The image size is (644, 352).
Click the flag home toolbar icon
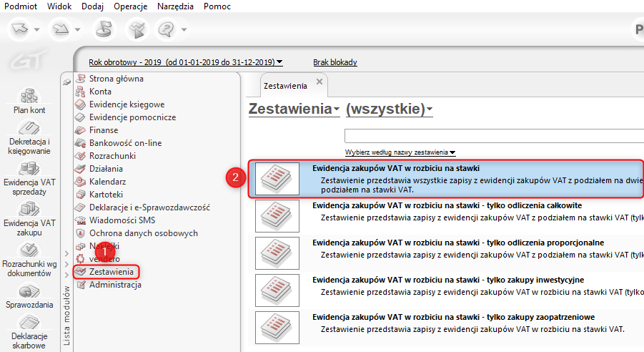click(104, 29)
